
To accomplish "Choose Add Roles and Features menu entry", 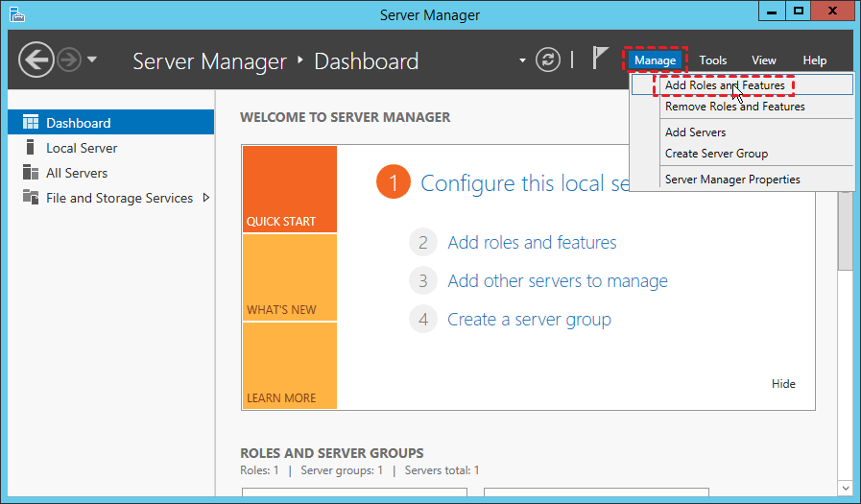I will pos(725,85).
